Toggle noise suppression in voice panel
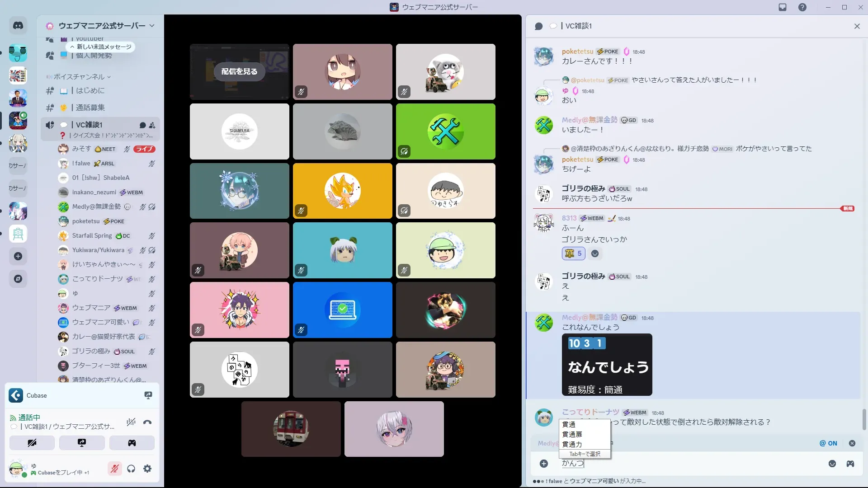The height and width of the screenshot is (488, 868). coord(131,422)
